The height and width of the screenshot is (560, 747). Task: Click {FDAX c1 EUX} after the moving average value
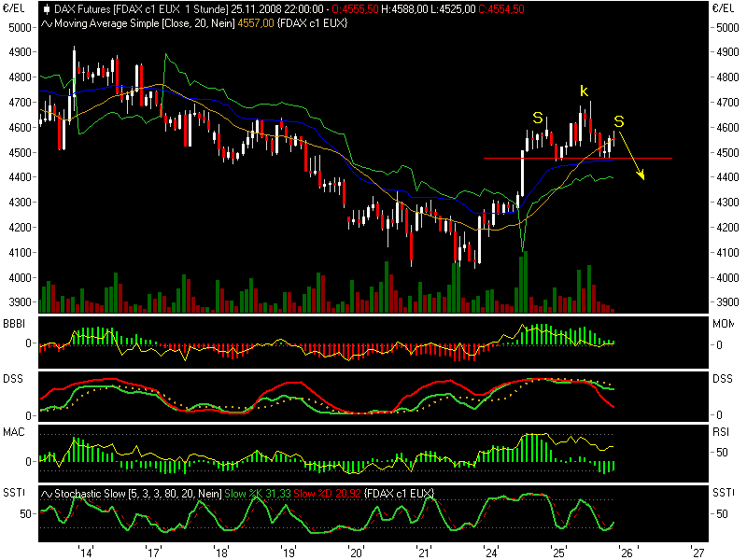(312, 23)
